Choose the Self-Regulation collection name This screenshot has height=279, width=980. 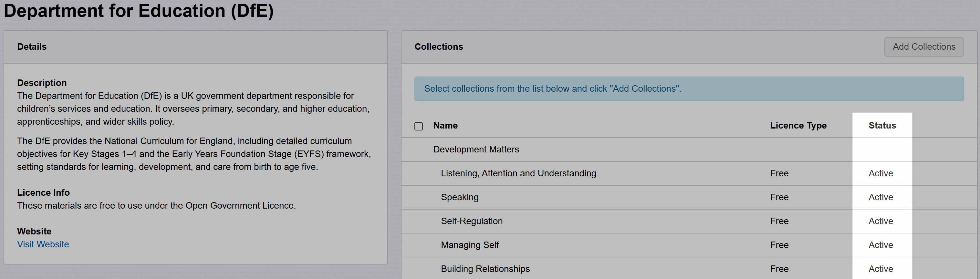click(x=471, y=221)
